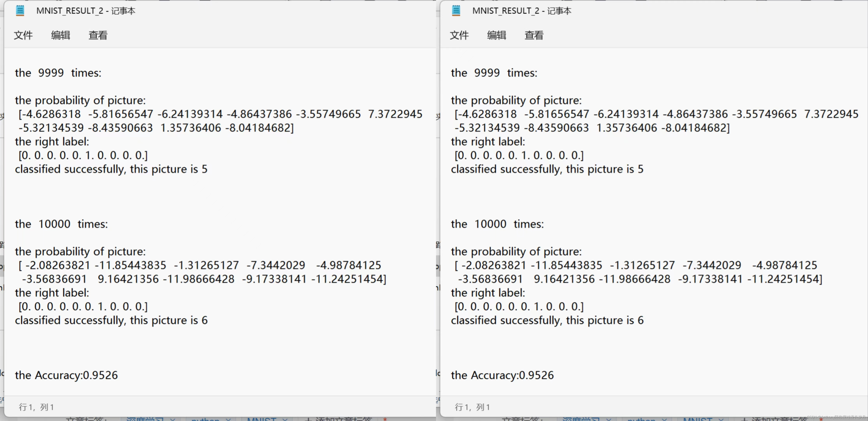Click the 行1，列1 status in left window
868x421 pixels.
(36, 407)
